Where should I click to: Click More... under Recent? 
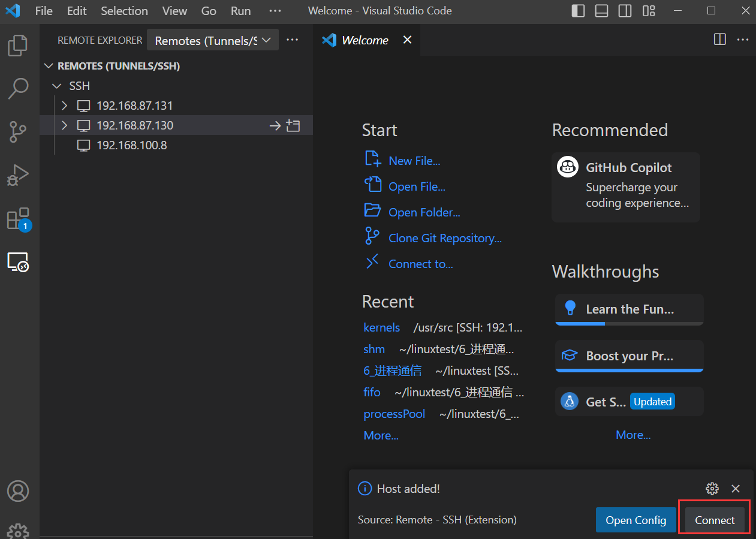click(x=381, y=435)
